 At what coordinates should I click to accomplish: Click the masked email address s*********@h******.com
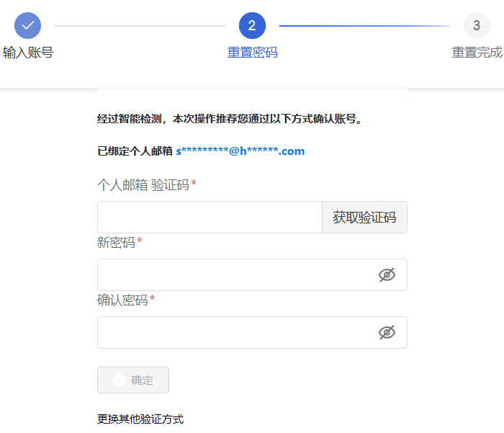pos(240,151)
